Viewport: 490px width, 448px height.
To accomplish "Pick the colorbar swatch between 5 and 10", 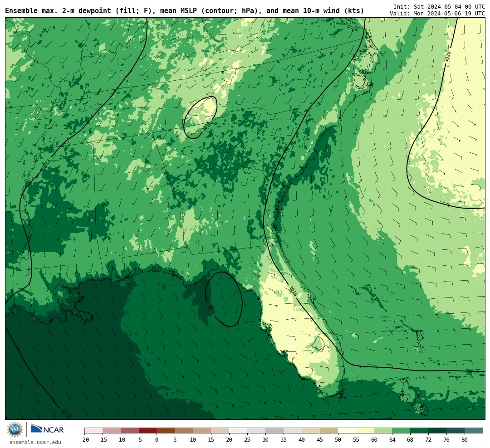I will point(184,431).
